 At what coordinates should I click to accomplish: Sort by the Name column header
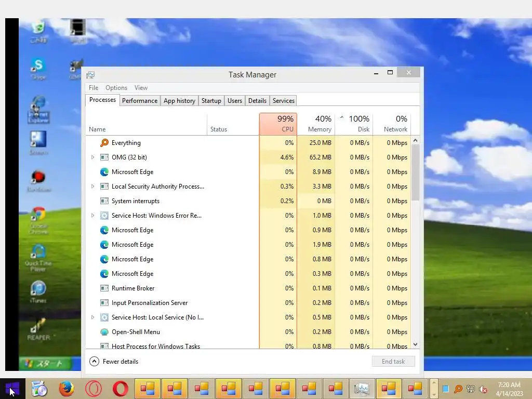[146, 124]
